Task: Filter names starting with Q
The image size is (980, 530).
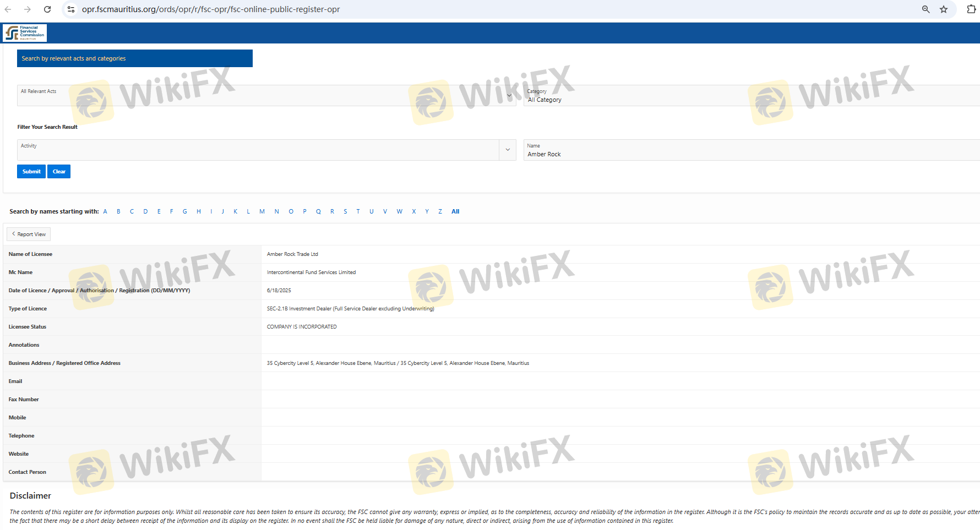Action: (318, 211)
